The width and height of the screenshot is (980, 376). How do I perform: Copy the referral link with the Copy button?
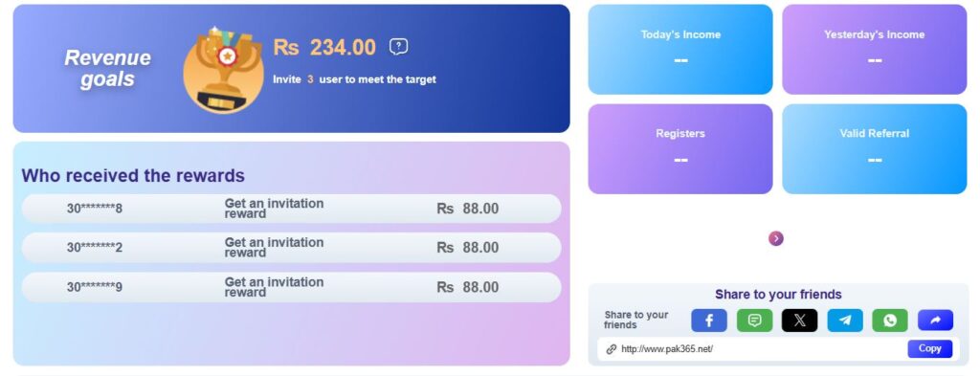tap(929, 348)
